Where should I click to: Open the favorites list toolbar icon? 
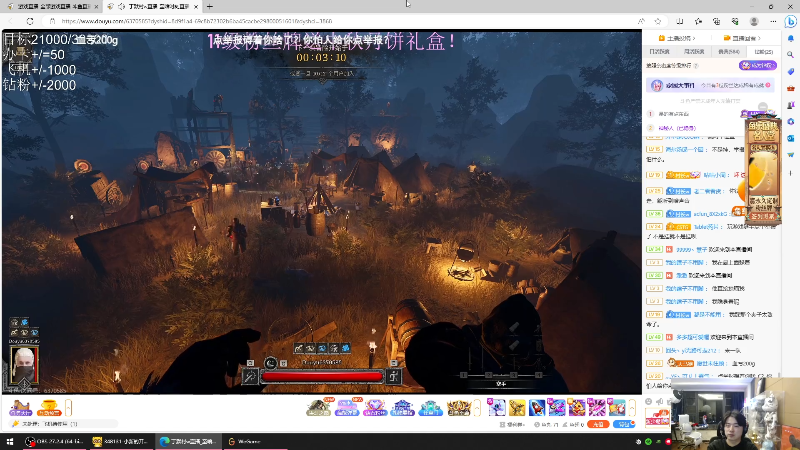(x=698, y=21)
